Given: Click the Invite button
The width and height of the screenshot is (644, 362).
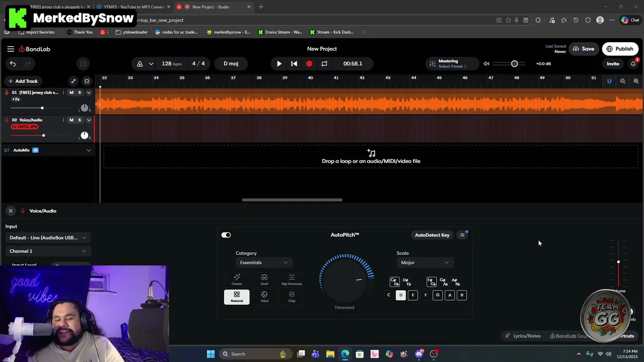Looking at the screenshot, I should pyautogui.click(x=613, y=64).
